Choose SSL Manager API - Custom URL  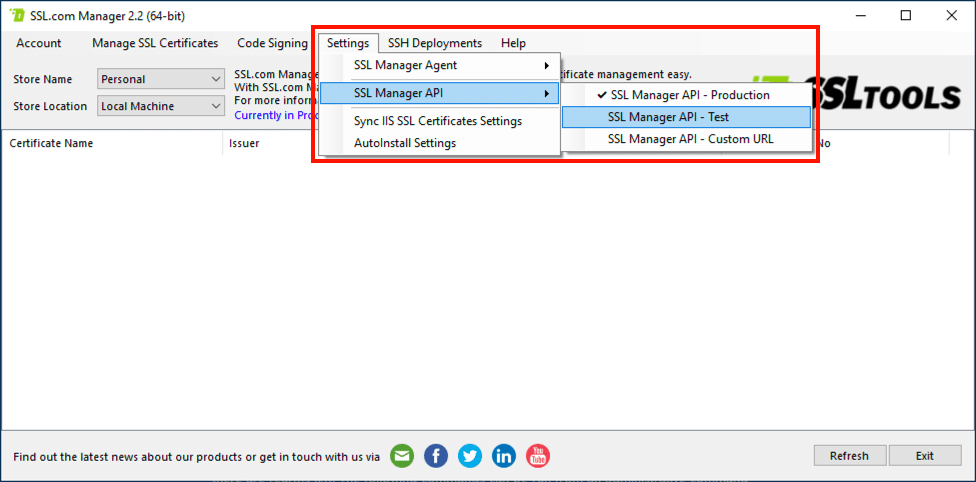[x=689, y=139]
